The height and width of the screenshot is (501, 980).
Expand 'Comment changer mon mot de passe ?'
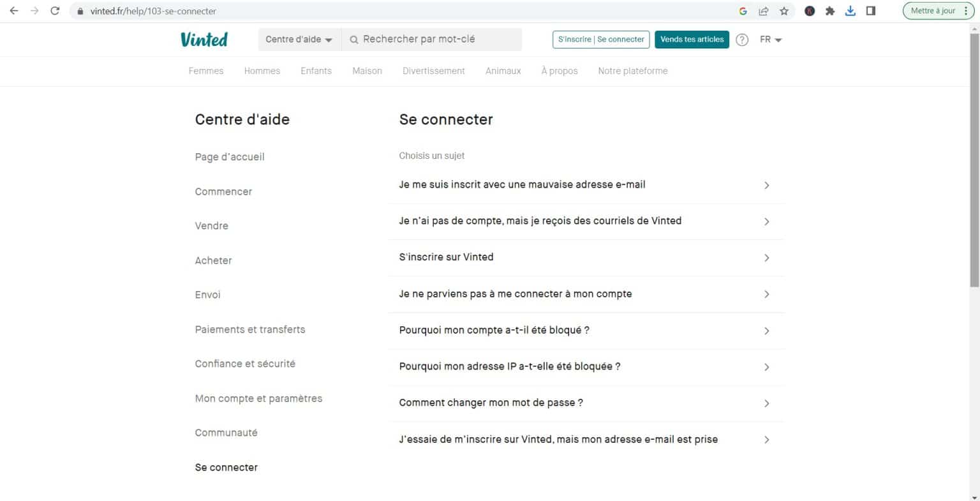pos(584,403)
